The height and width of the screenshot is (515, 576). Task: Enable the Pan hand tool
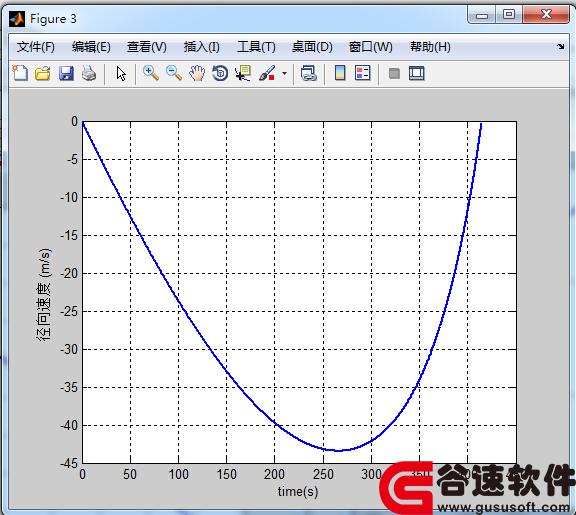[x=197, y=73]
